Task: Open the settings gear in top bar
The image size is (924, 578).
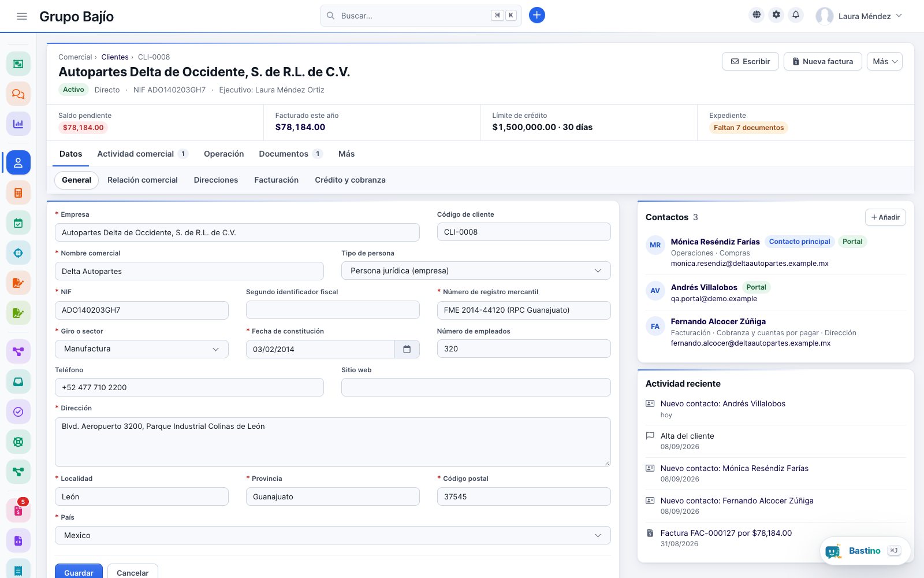Action: coord(776,15)
